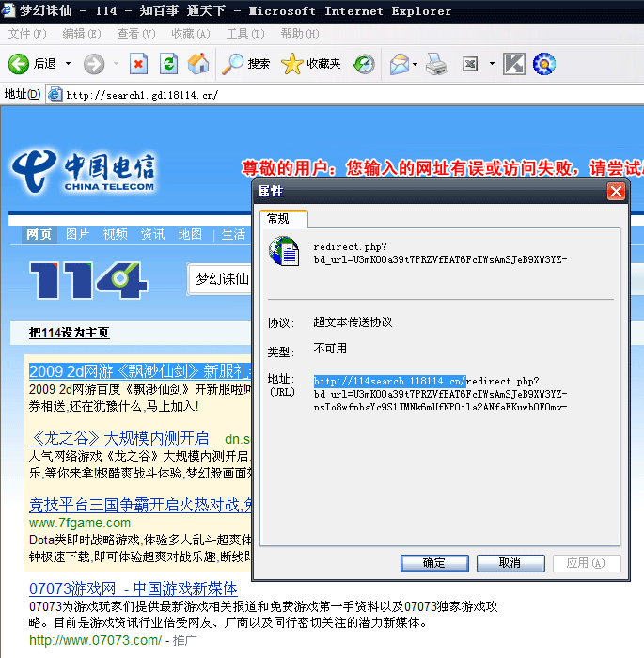The height and width of the screenshot is (658, 644).
Task: Close the 属性 properties dialog
Action: (x=616, y=192)
